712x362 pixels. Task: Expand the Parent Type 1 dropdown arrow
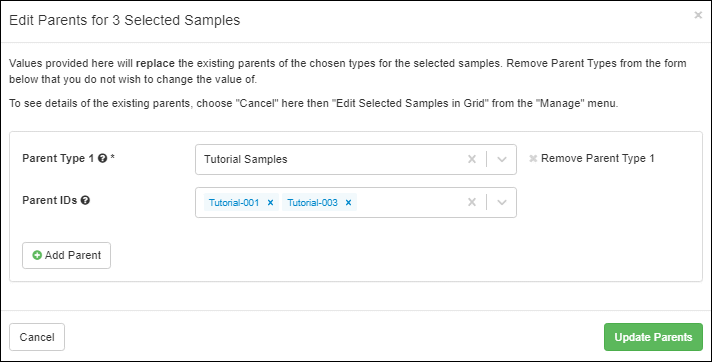(x=502, y=159)
